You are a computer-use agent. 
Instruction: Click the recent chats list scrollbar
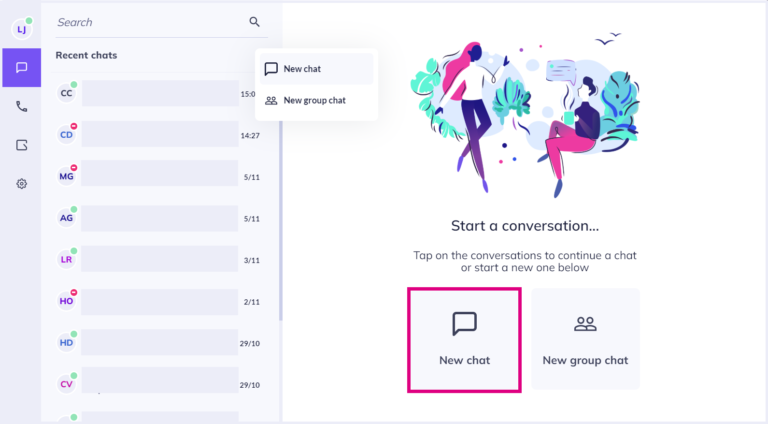pyautogui.click(x=281, y=220)
